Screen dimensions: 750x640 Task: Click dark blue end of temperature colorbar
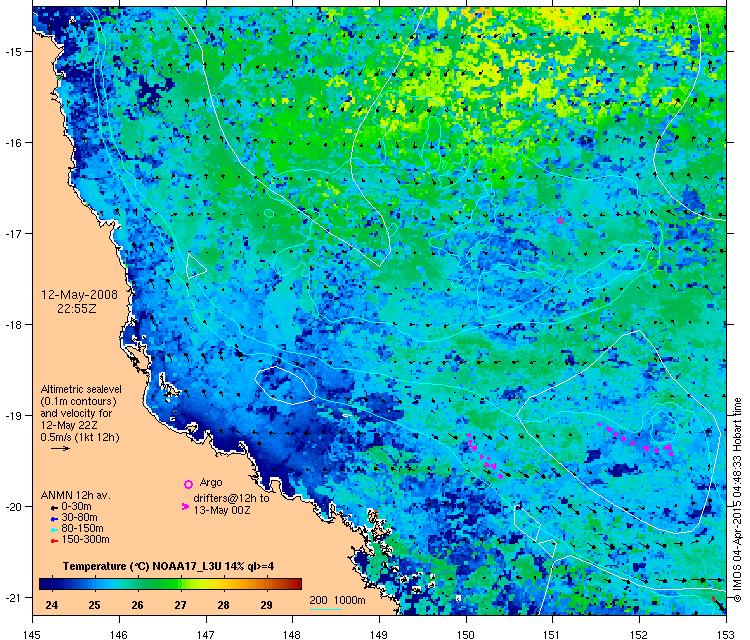45,584
